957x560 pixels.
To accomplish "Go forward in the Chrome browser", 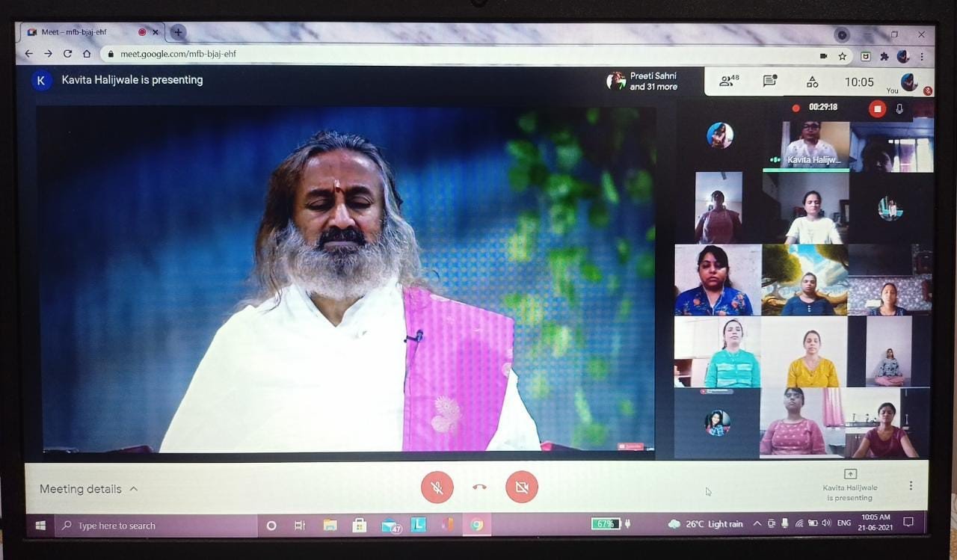I will (48, 54).
